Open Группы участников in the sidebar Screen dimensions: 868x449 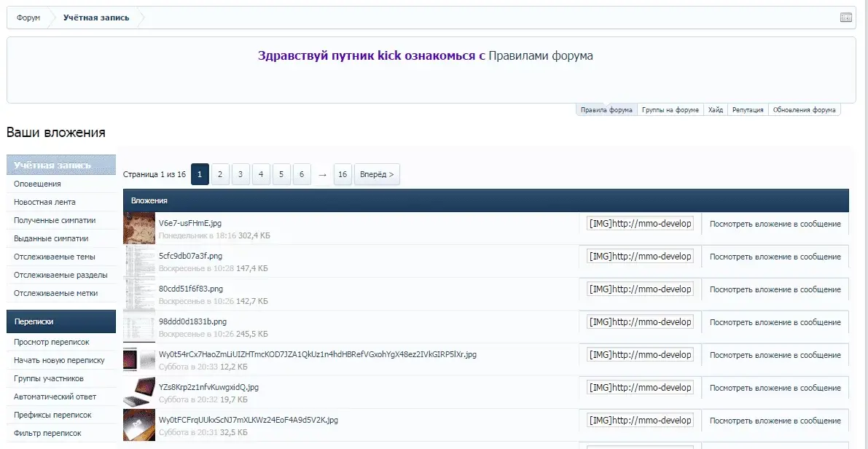click(61, 379)
